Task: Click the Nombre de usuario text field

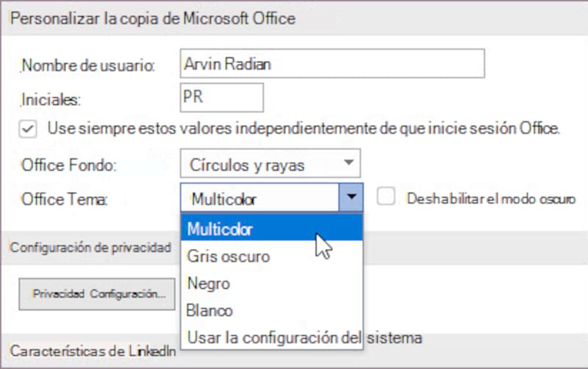Action: pos(331,64)
